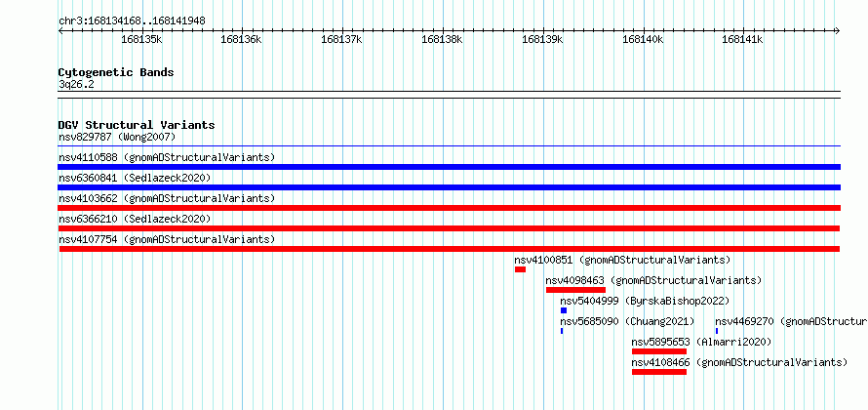
Task: Click nsv5895653 (Almarri2020) label
Action: pos(701,342)
